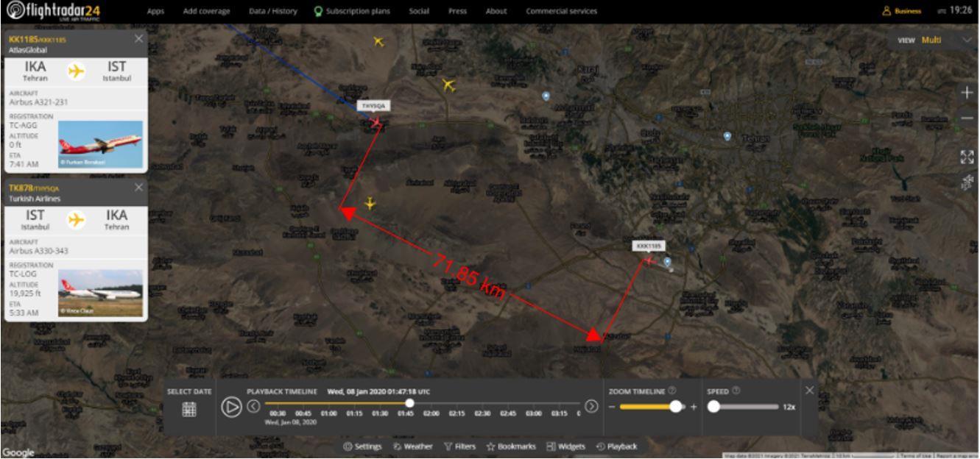Click the zoom timeline minus button
980x459 pixels.
click(x=611, y=407)
